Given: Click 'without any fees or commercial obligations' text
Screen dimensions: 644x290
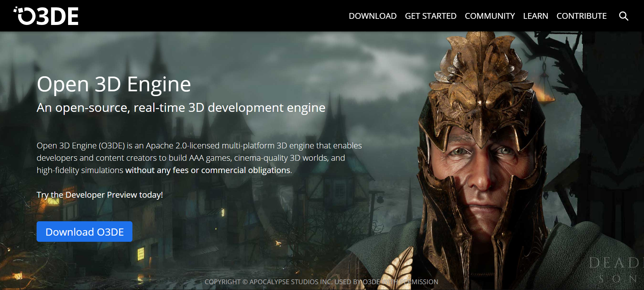Looking at the screenshot, I should tap(208, 170).
